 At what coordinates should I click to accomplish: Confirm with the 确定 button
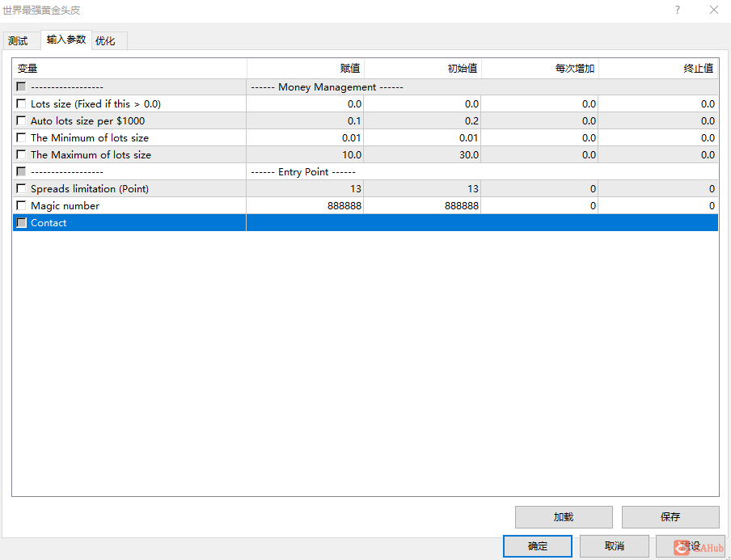coord(538,546)
